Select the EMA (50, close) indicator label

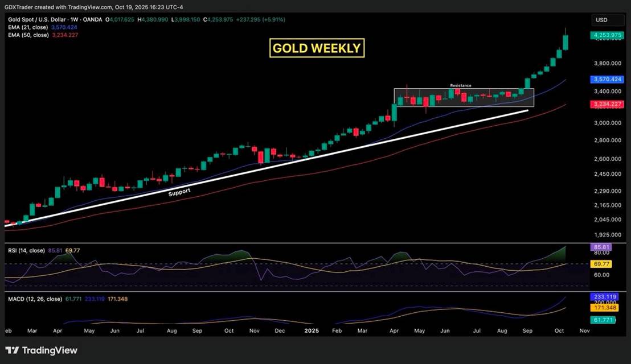click(x=28, y=35)
